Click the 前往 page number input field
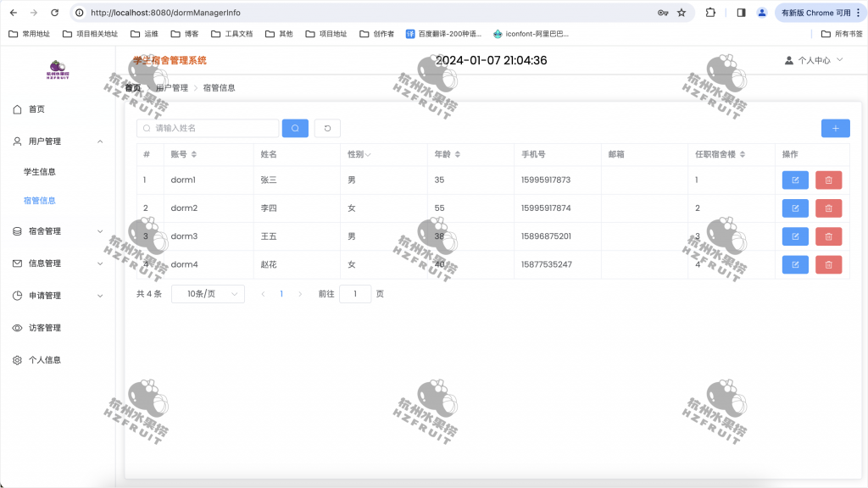The height and width of the screenshot is (488, 868). click(355, 293)
